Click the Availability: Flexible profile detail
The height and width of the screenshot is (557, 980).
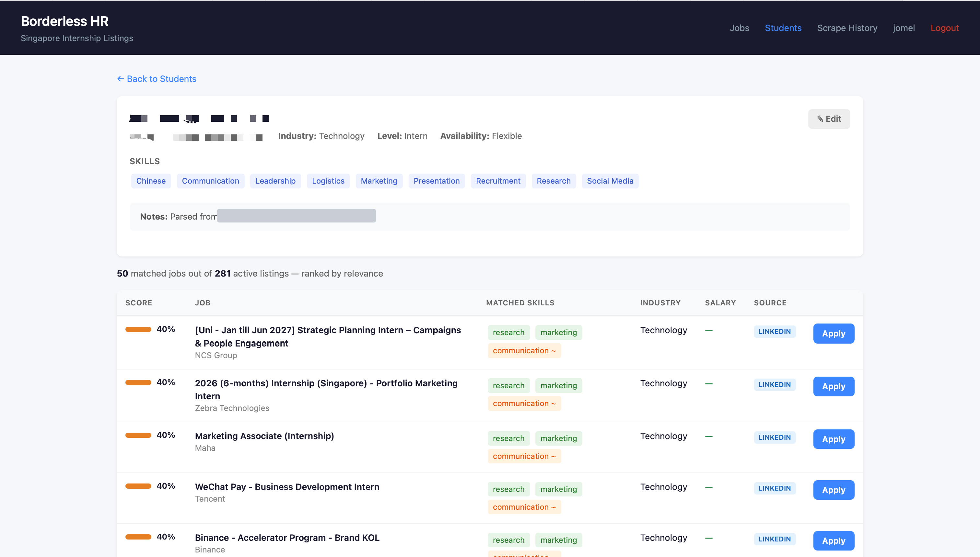(481, 136)
